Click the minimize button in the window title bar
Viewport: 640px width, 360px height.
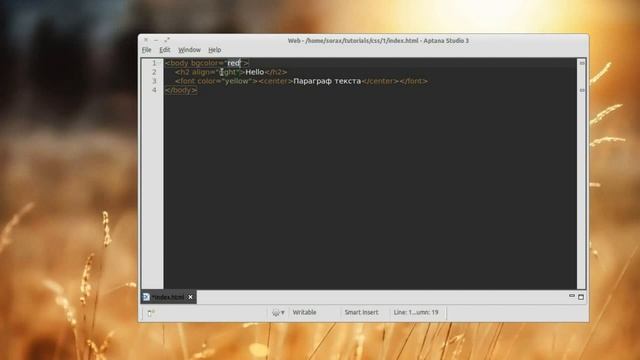click(156, 40)
